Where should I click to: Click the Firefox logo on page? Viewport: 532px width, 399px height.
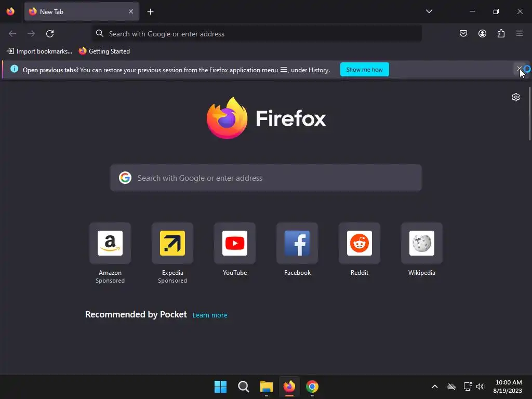tap(267, 118)
